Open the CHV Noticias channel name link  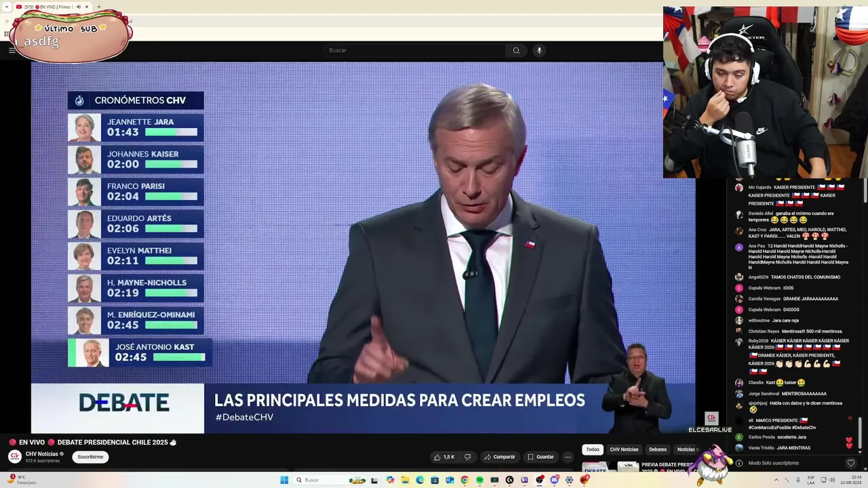point(42,454)
